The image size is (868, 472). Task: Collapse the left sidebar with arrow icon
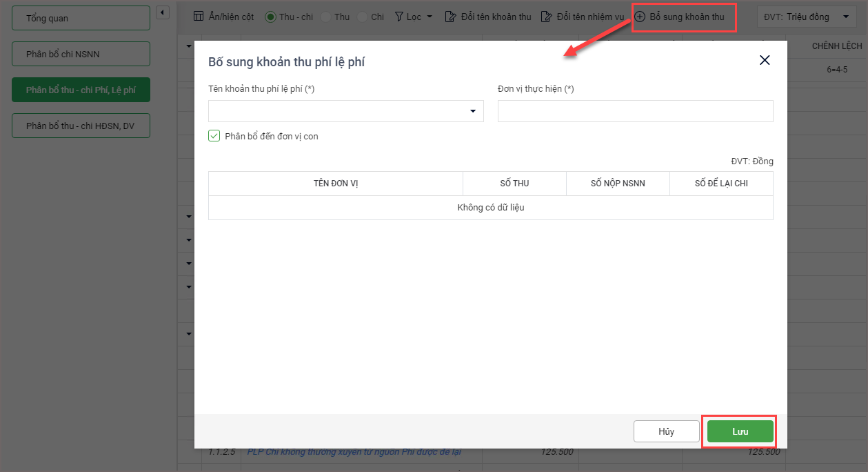tap(162, 12)
